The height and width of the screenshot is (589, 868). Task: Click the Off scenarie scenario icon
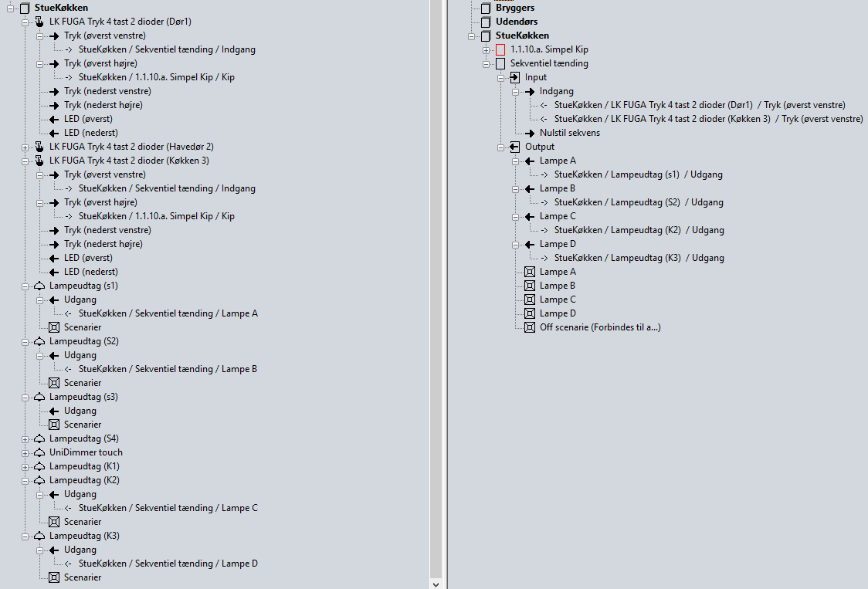(530, 327)
